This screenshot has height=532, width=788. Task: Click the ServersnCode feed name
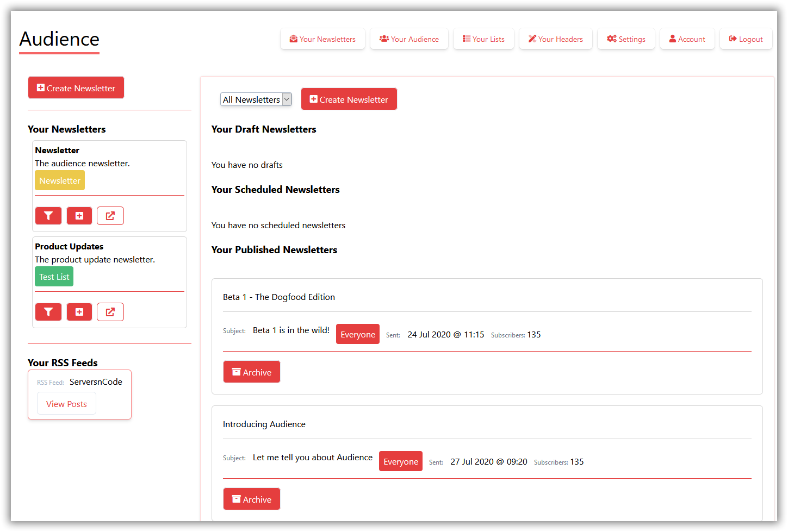click(x=96, y=381)
